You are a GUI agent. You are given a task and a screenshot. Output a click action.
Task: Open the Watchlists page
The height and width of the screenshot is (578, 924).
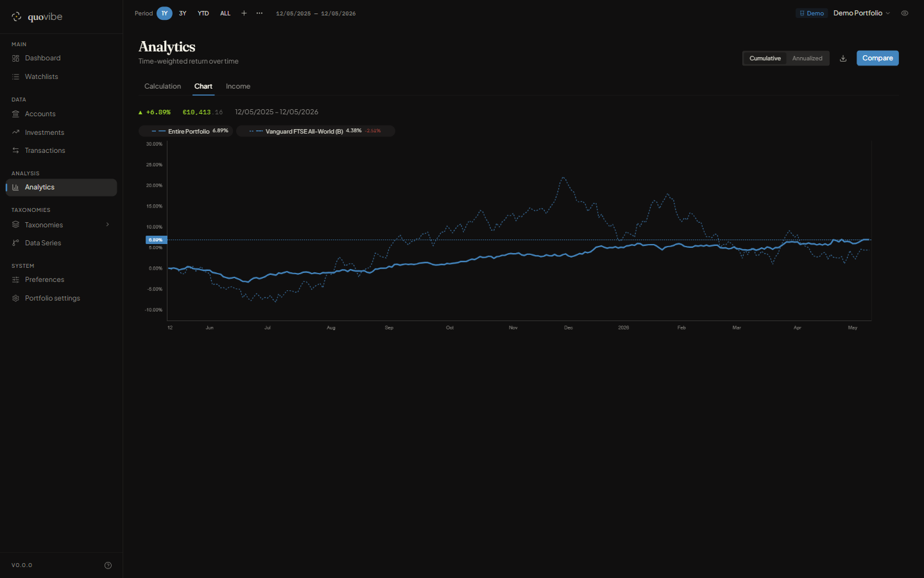[61, 77]
